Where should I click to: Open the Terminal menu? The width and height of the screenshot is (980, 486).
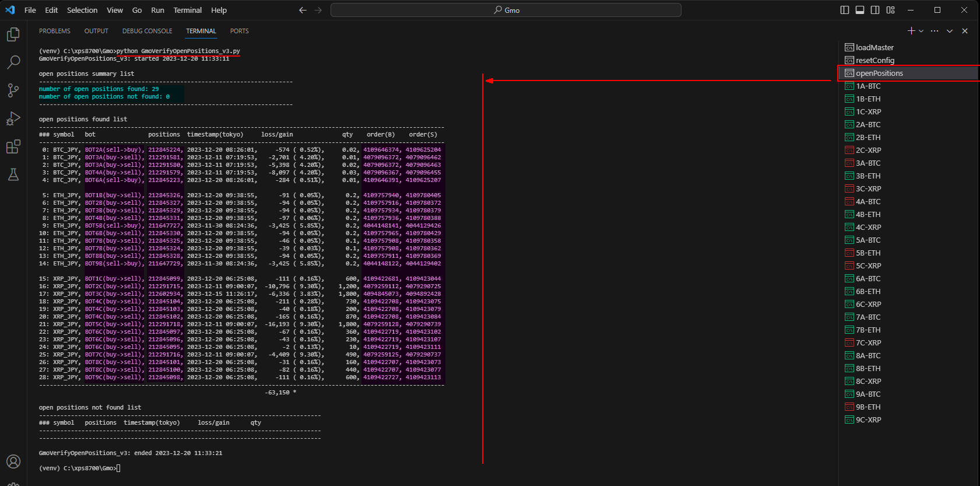coord(188,10)
